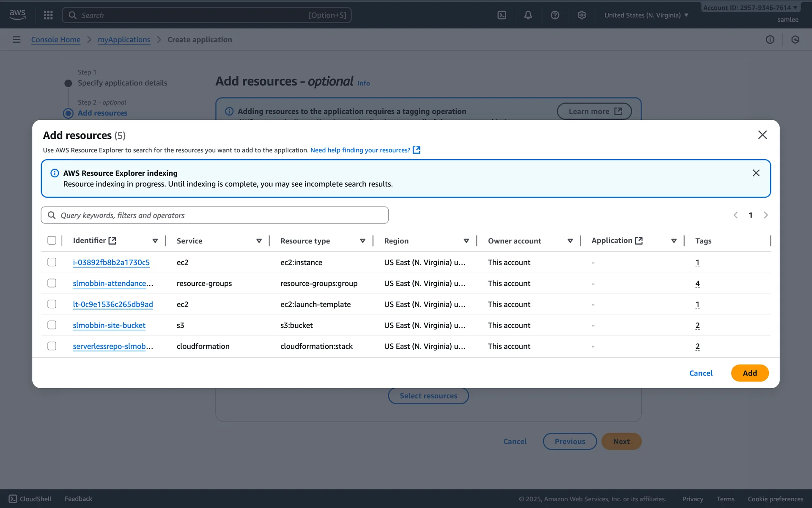Toggle the select-all header checkbox
Viewport: 812px width, 508px height.
coord(52,240)
